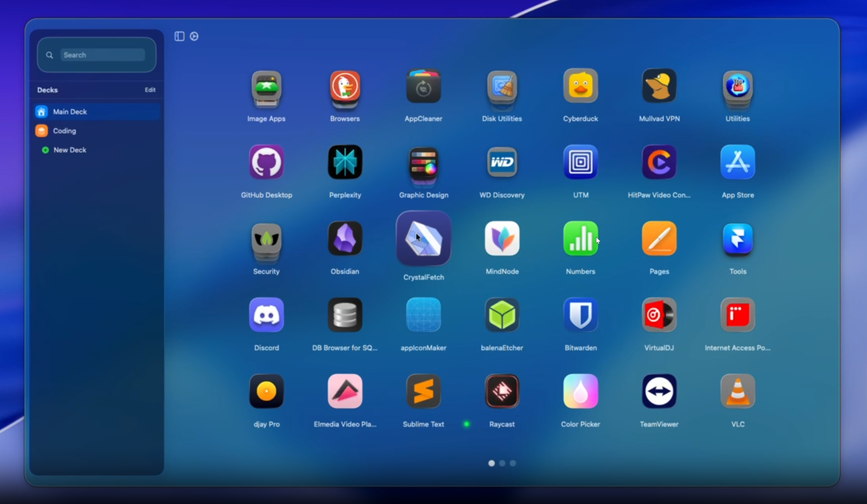Click the Search input field

pos(102,55)
